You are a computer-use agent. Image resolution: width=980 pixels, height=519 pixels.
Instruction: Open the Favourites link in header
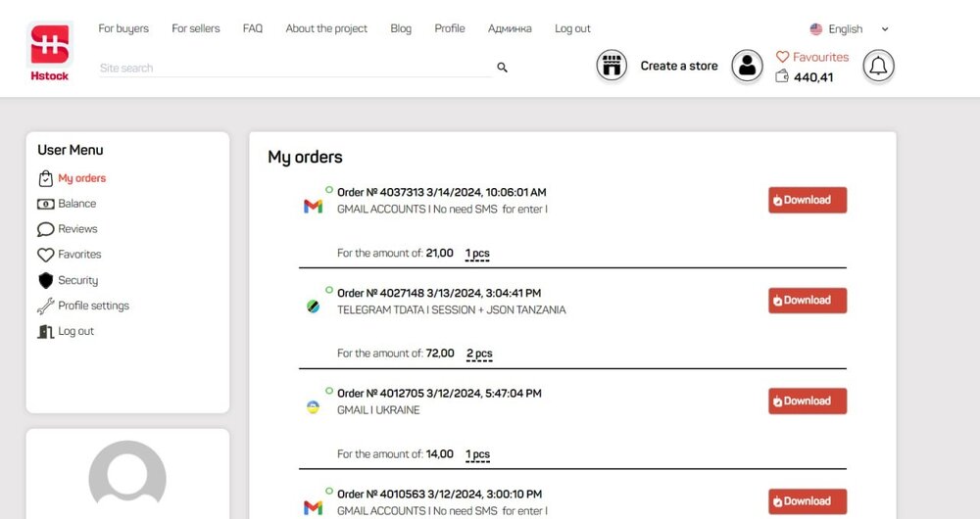[x=820, y=57]
